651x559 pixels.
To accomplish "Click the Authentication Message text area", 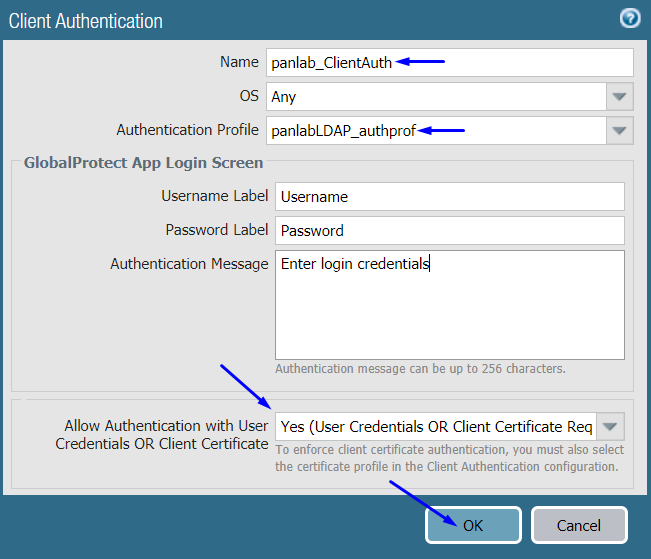I will click(450, 305).
